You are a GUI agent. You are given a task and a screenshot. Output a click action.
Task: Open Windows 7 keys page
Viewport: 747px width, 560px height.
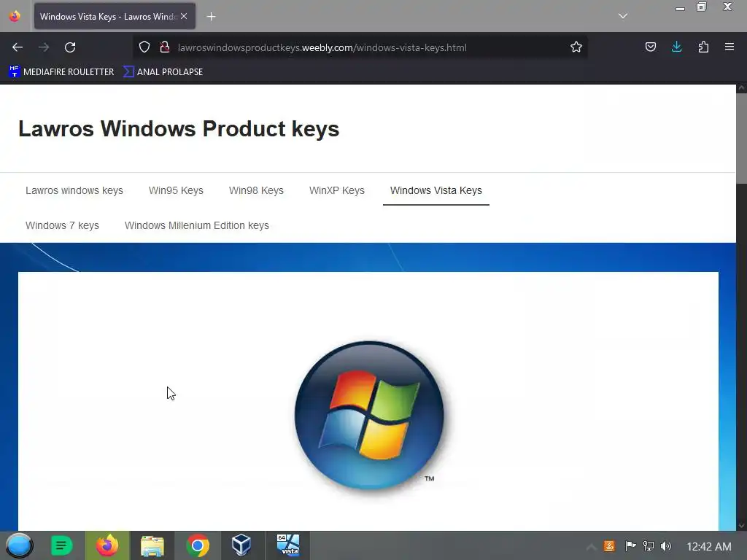click(63, 225)
